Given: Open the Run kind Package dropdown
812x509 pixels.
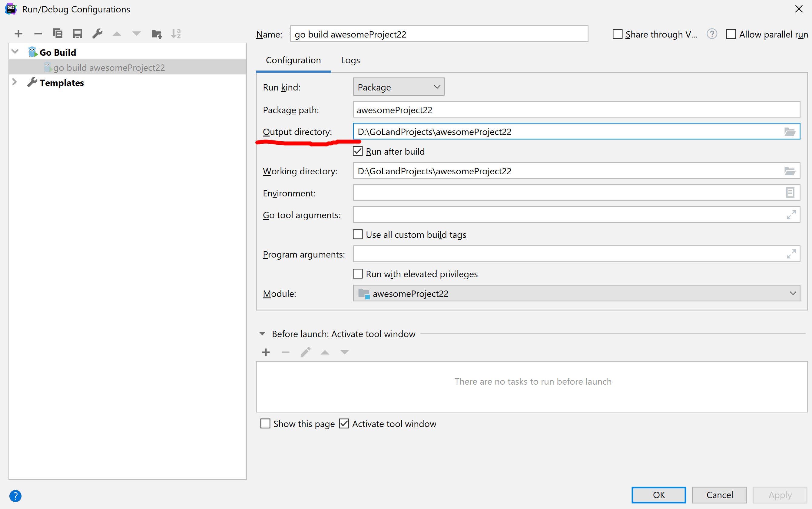Looking at the screenshot, I should (x=399, y=87).
